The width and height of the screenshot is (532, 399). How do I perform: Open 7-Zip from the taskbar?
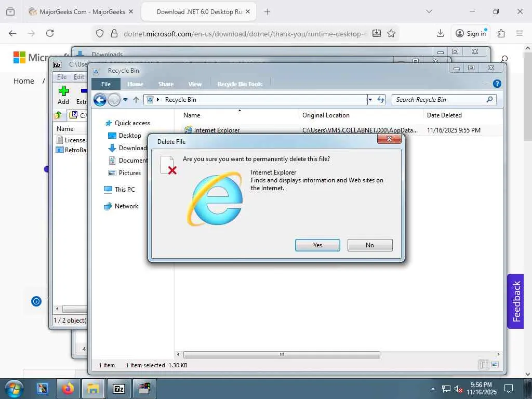tap(119, 389)
